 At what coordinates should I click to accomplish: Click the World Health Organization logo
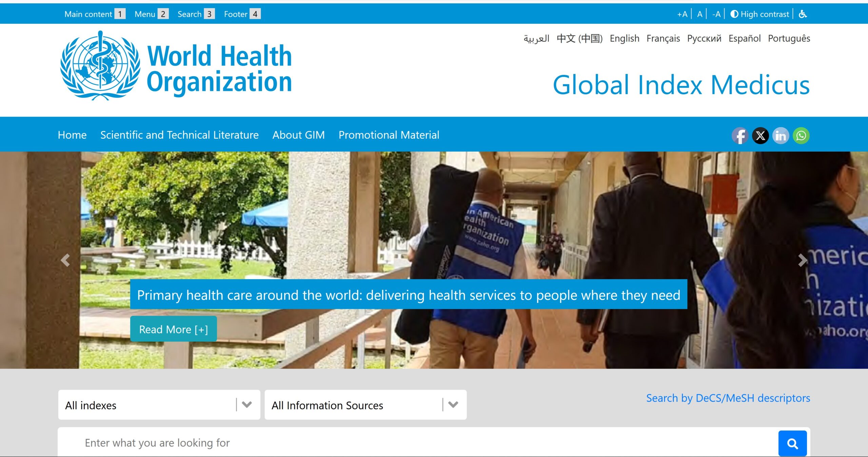coord(176,66)
